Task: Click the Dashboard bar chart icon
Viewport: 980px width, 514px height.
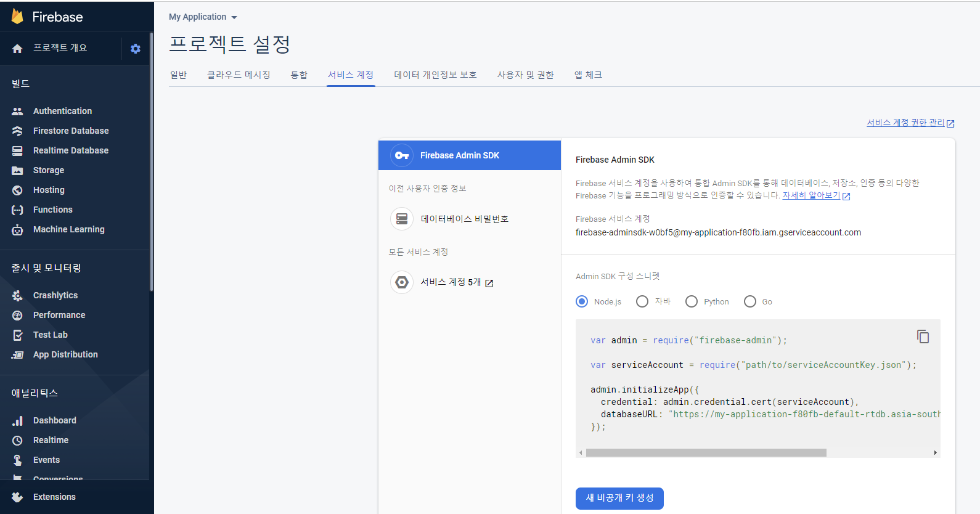Action: (17, 420)
